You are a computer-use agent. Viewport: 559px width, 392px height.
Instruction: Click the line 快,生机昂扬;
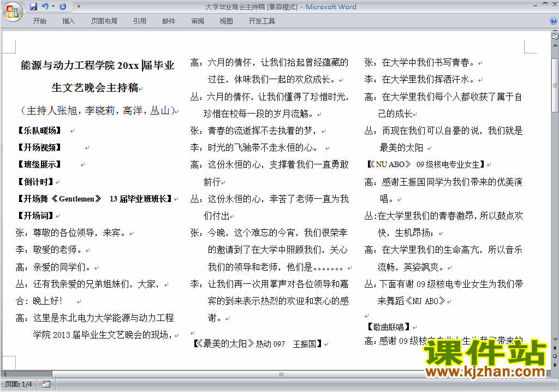(406, 233)
